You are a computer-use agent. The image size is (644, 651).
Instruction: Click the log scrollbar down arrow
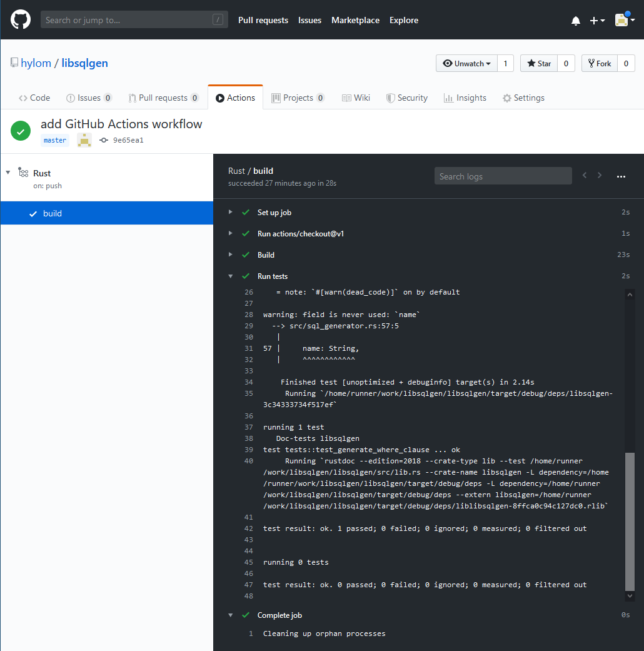point(630,596)
